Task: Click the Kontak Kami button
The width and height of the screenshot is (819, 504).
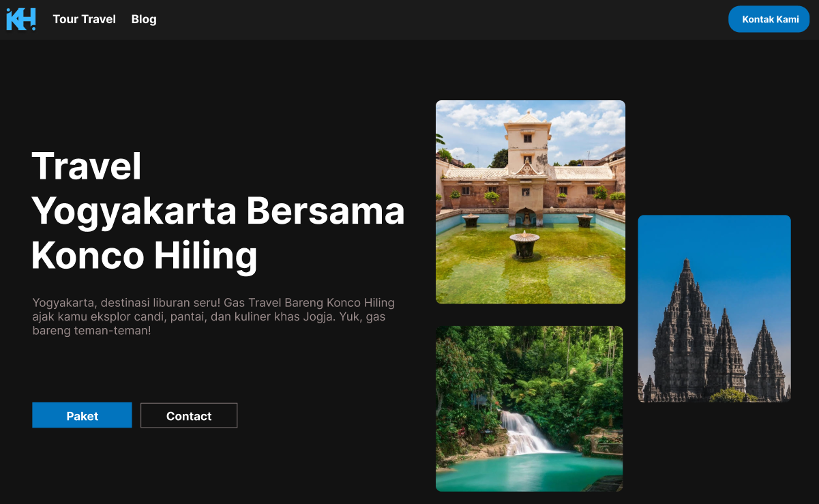Action: [769, 19]
